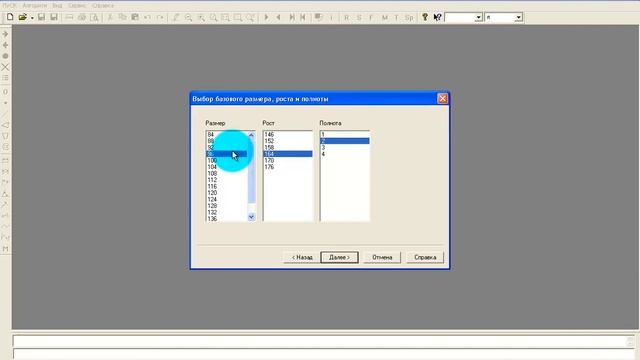Click the Save floppy icon right after the Open arrow
Image resolution: width=640 pixels, height=360 pixels.
41,17
